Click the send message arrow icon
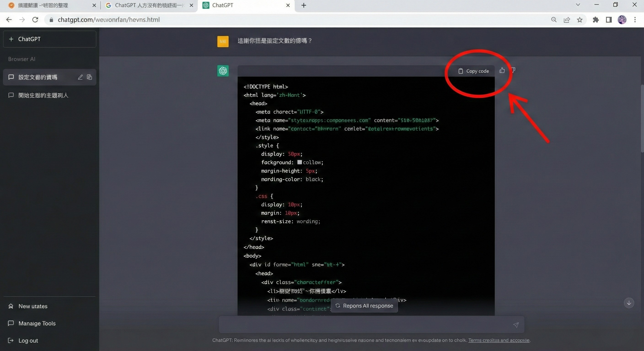Viewport: 644px width, 351px height. [516, 324]
